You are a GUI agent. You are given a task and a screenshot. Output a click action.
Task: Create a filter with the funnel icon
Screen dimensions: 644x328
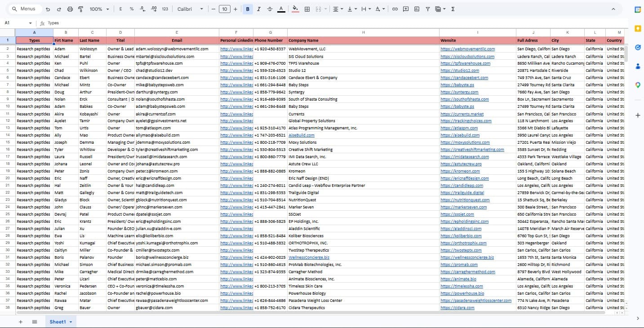tap(427, 9)
